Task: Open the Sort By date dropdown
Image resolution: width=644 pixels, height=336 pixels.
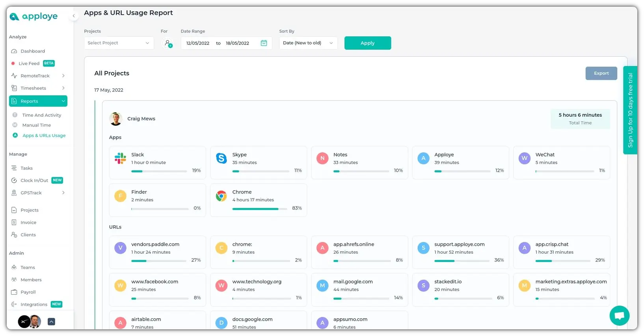Action: click(x=308, y=43)
